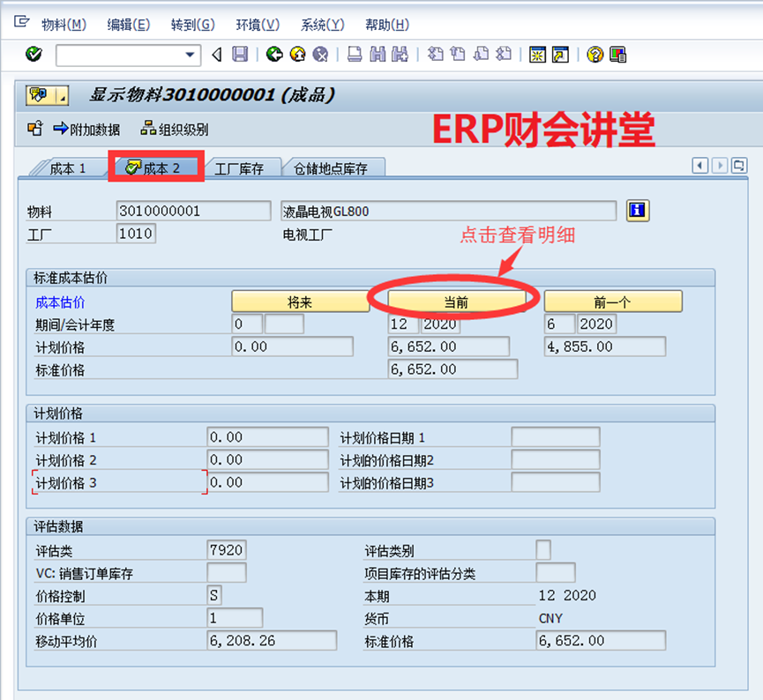763x700 pixels.
Task: Open the 系统(Y) menu
Action: 322,25
